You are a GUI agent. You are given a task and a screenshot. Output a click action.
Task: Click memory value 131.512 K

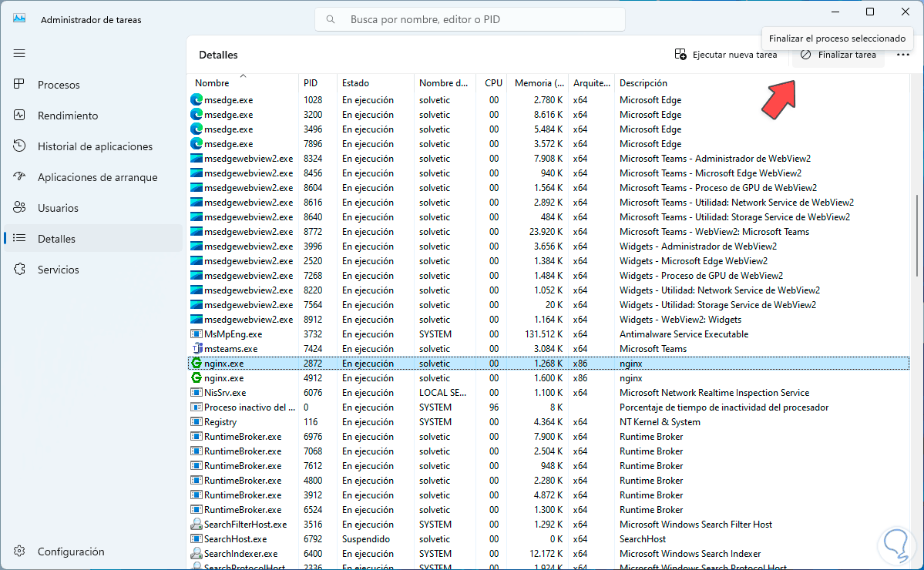[543, 334]
